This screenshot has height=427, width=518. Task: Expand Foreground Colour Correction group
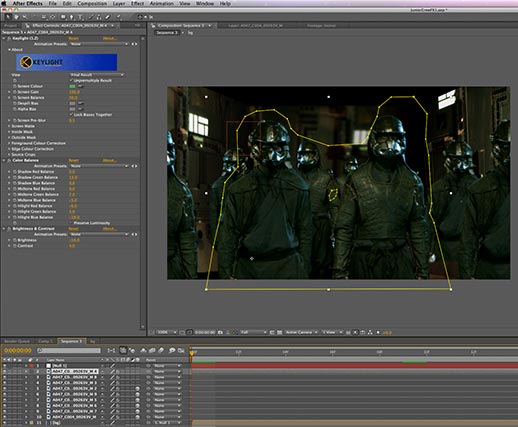(9, 143)
